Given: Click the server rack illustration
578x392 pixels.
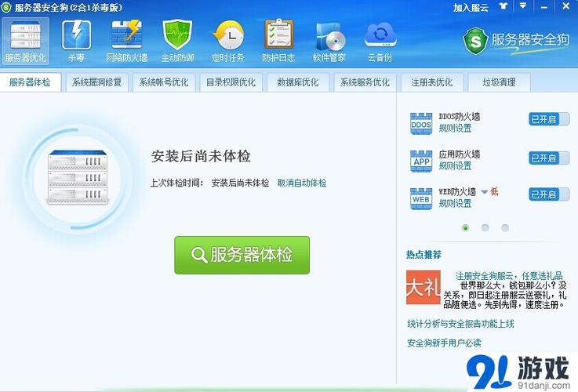Looking at the screenshot, I should pos(78,178).
